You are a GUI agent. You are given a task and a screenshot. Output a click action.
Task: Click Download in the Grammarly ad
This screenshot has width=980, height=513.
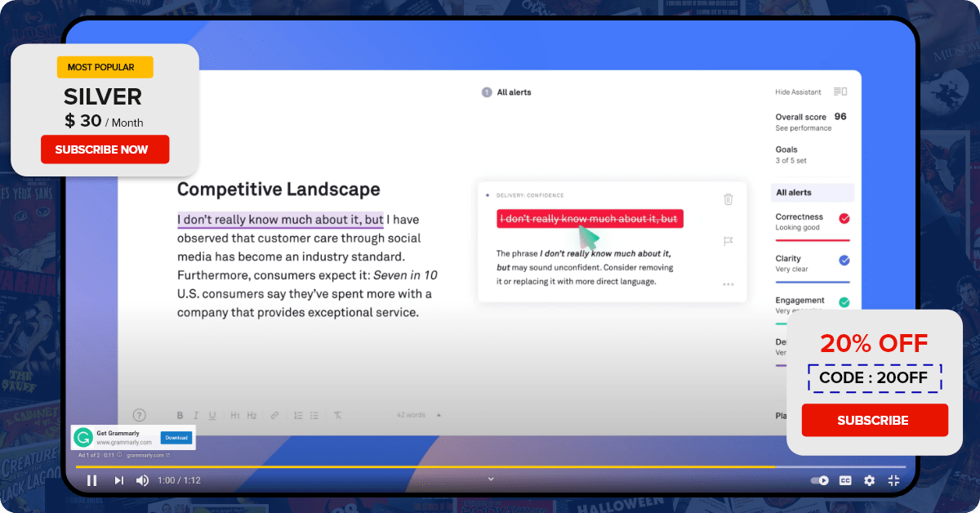point(176,438)
